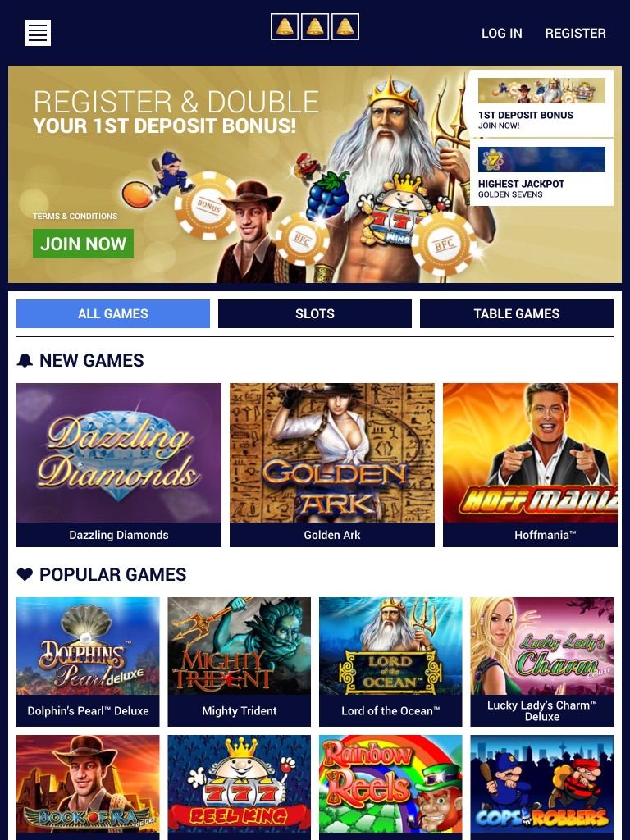Click the Register link
Viewport: 630px width, 840px height.
575,33
